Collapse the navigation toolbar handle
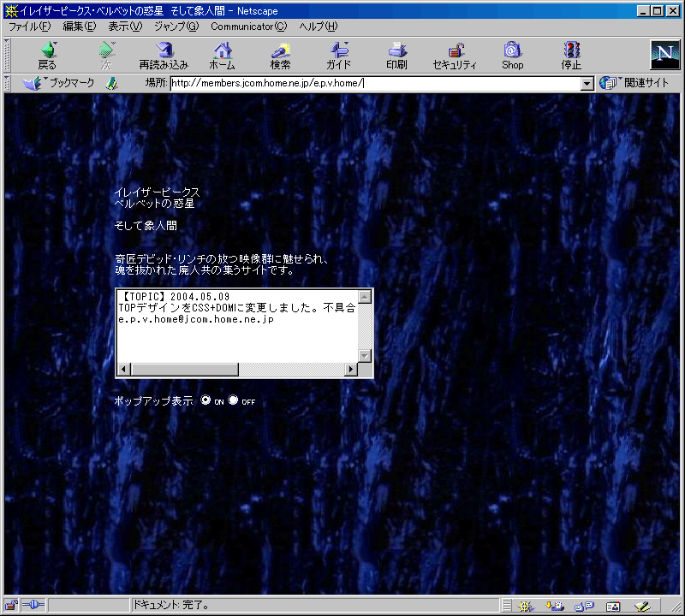The height and width of the screenshot is (616, 685). point(7,55)
